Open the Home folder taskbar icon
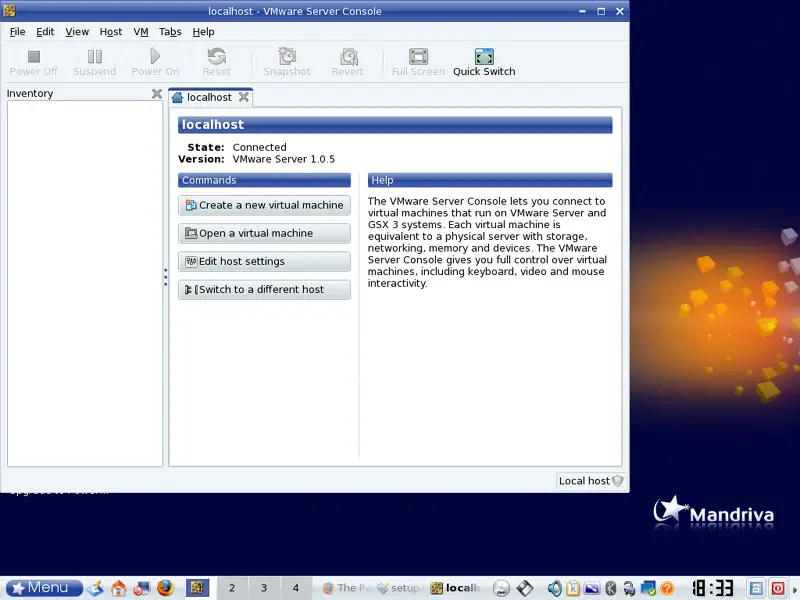Viewport: 800px width, 600px height. (x=119, y=588)
